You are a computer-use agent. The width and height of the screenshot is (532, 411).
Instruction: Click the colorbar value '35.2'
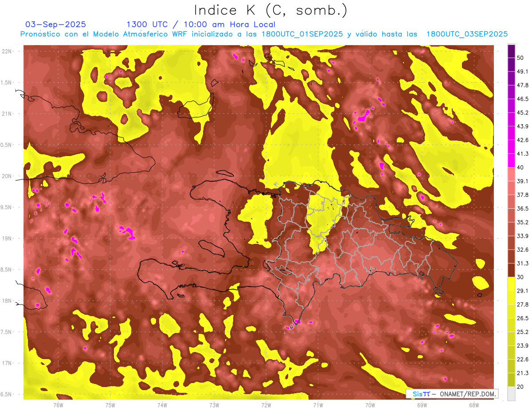tap(522, 222)
